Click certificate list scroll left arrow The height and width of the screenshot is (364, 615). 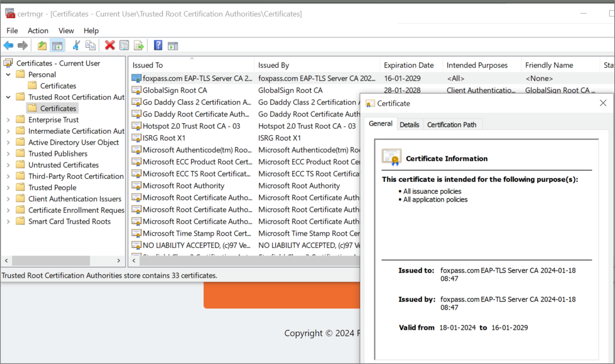pos(134,261)
